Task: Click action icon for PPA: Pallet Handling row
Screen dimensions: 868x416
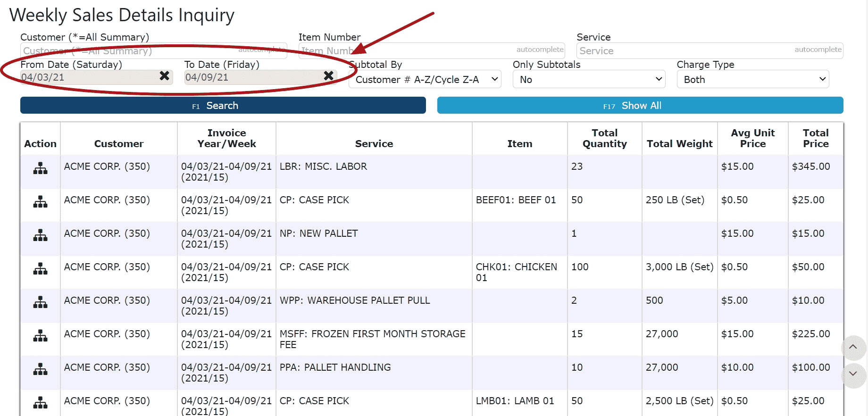Action: tap(40, 369)
